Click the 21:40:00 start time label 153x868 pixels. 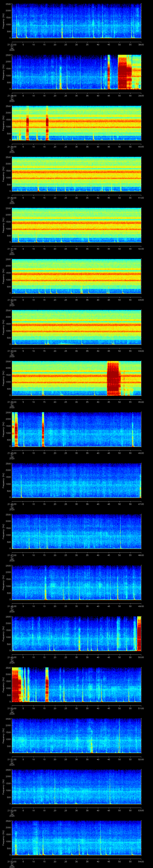pos(12,197)
